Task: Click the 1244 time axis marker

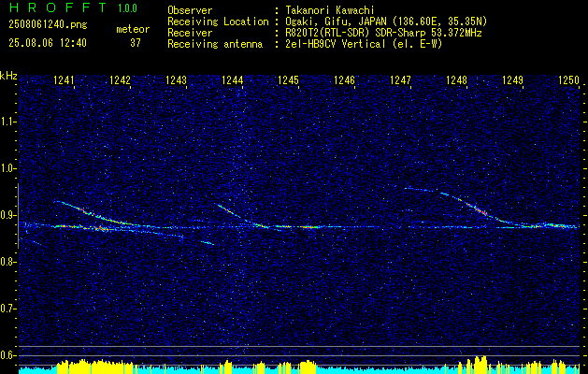Action: coord(233,79)
